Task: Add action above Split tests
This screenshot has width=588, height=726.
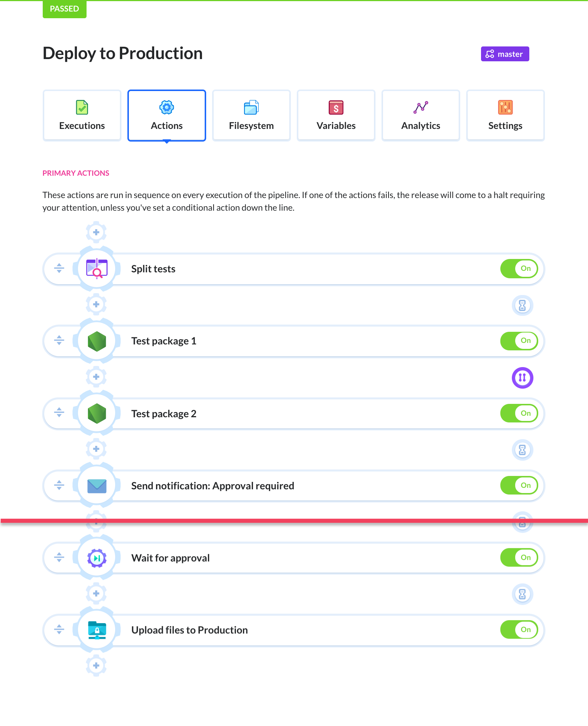Action: pyautogui.click(x=96, y=232)
